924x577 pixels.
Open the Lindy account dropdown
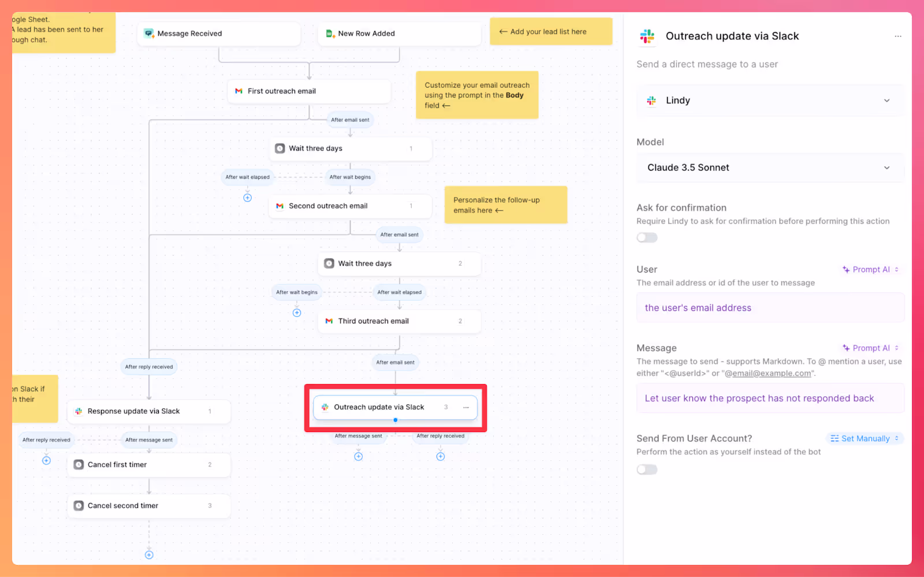770,100
